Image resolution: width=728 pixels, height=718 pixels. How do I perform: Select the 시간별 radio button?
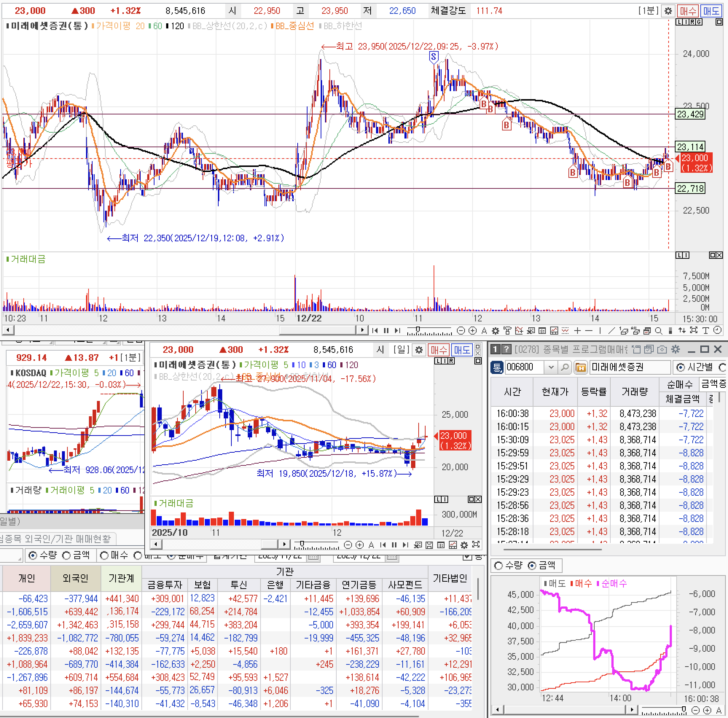click(x=681, y=367)
